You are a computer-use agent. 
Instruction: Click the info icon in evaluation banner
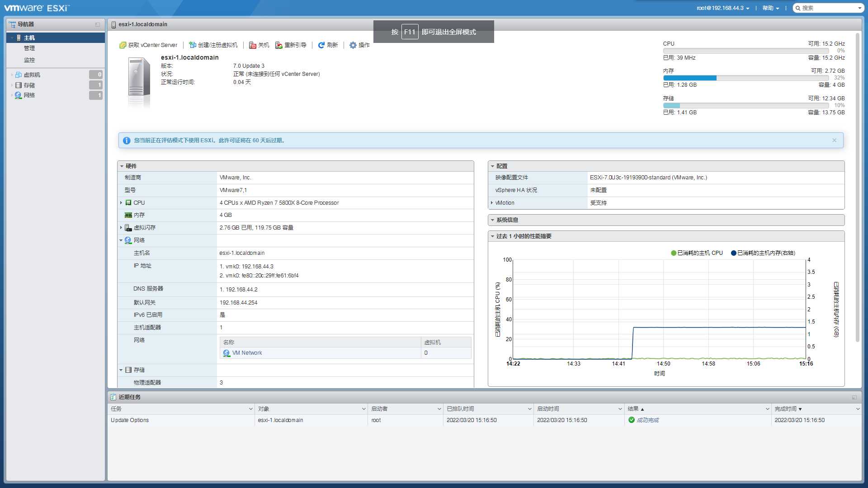coord(127,141)
